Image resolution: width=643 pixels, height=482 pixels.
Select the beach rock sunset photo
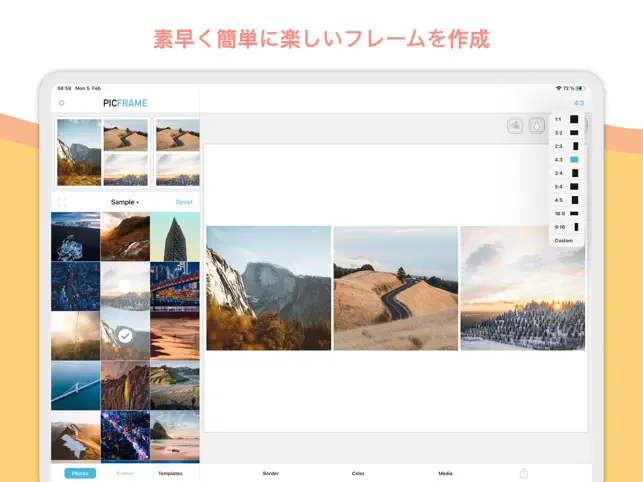(175, 435)
